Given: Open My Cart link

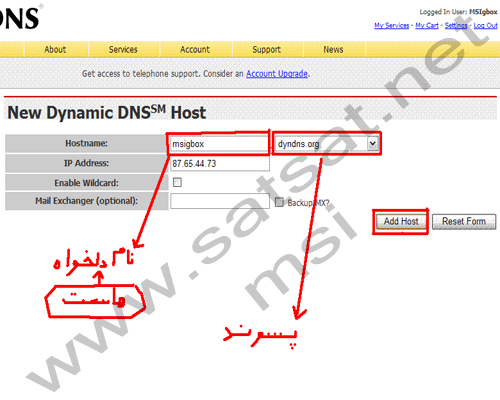Looking at the screenshot, I should point(427,25).
